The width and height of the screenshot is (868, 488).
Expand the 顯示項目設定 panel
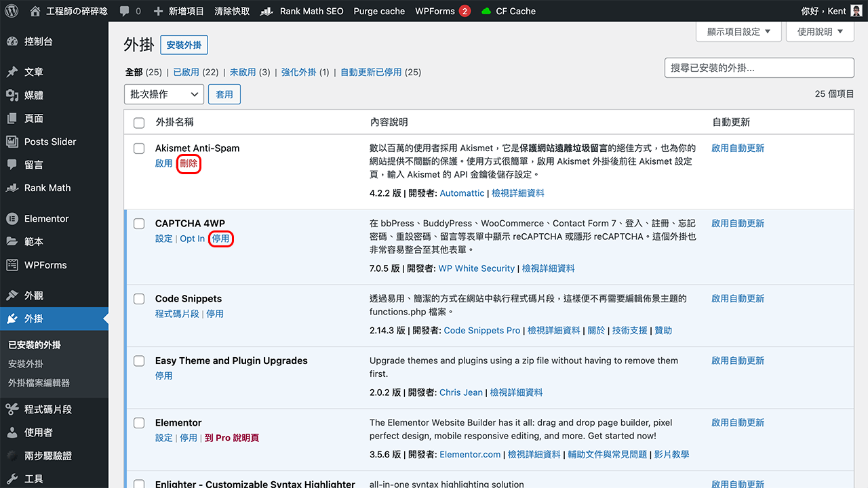pyautogui.click(x=738, y=31)
